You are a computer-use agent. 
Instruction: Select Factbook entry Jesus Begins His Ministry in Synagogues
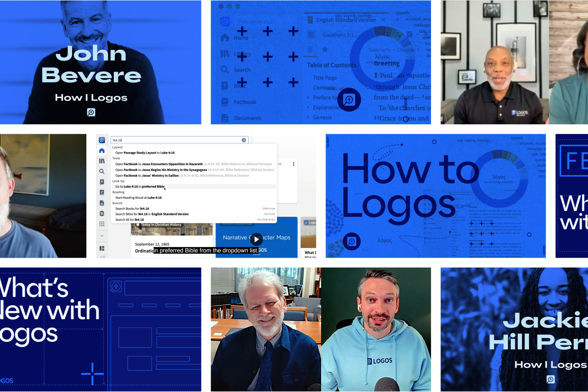(194, 170)
